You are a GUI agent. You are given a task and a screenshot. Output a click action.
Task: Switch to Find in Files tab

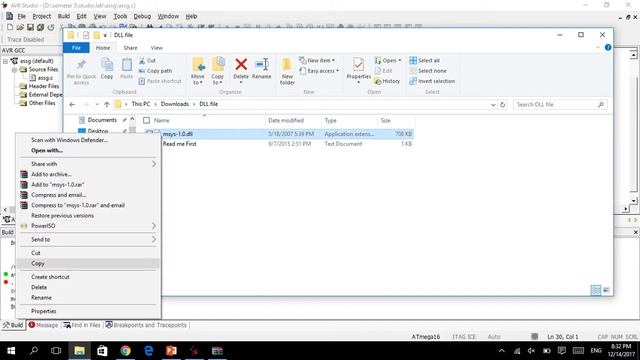coord(82,325)
